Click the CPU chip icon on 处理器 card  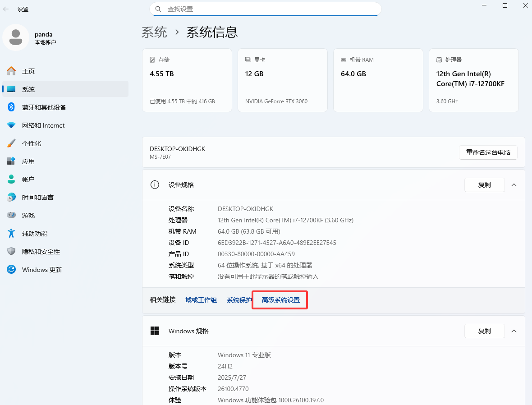(x=439, y=60)
